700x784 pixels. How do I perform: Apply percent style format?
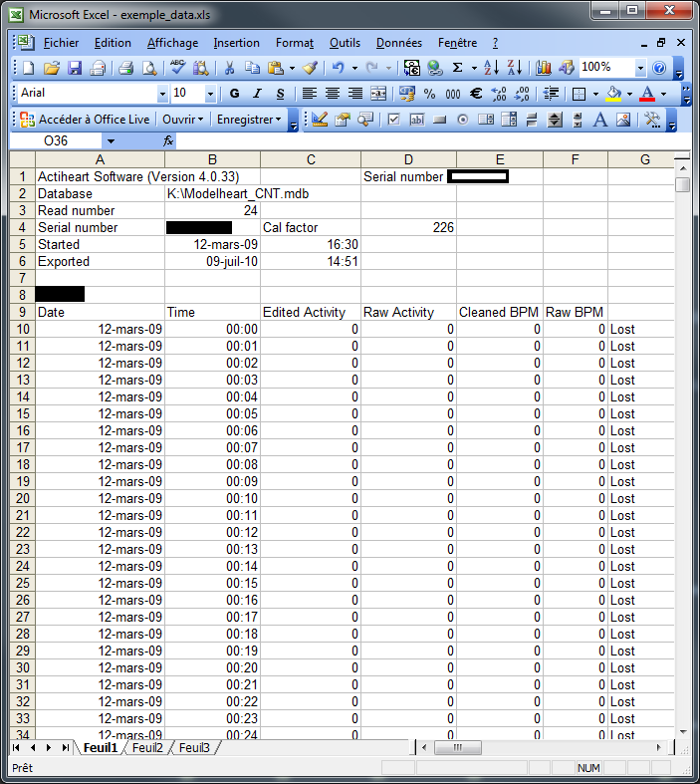[x=429, y=94]
